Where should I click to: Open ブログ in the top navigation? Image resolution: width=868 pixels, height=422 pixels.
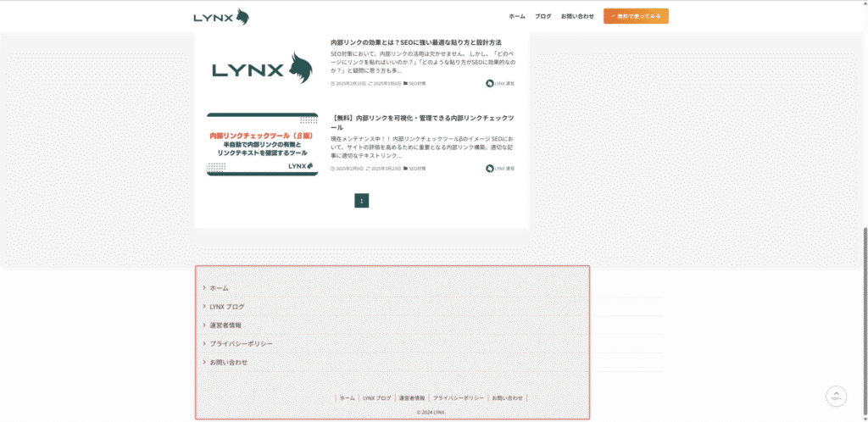pyautogui.click(x=543, y=16)
